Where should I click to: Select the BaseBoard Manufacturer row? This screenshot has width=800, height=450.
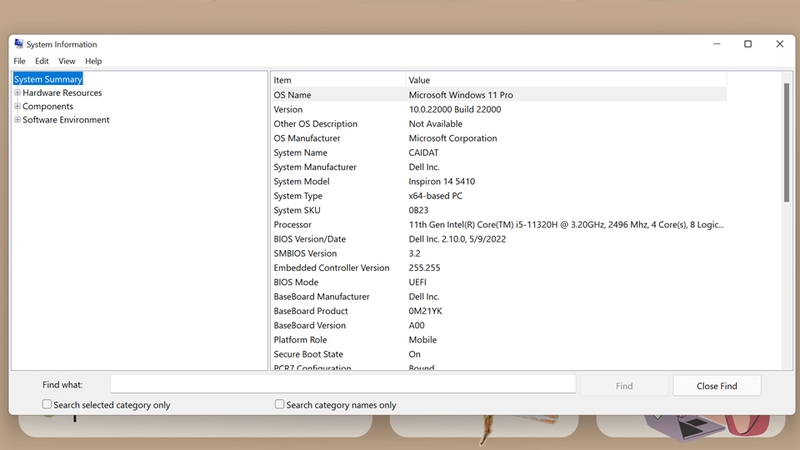(499, 296)
